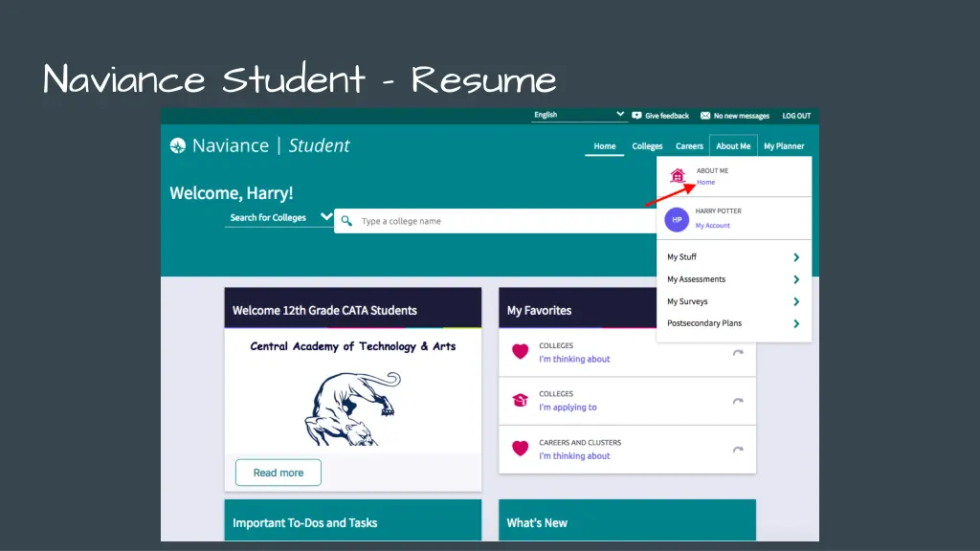Click the What's New header
The width and height of the screenshot is (980, 551).
point(627,519)
